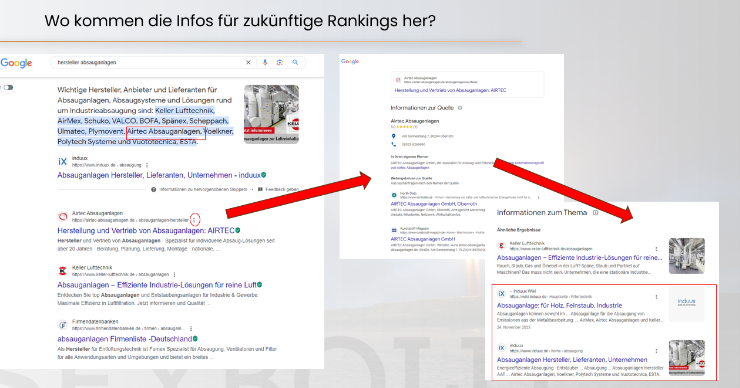Open the induux logo thumbnail
The height and width of the screenshot is (388, 740).
point(687,304)
